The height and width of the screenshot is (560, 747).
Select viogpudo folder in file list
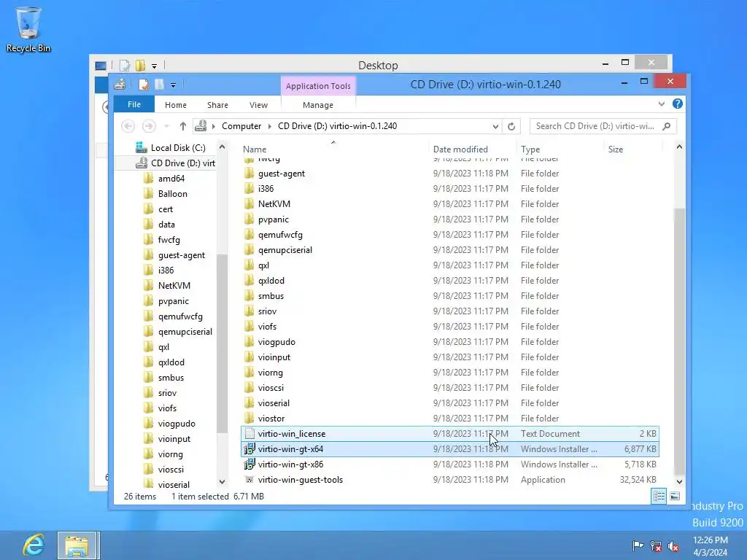[276, 342]
